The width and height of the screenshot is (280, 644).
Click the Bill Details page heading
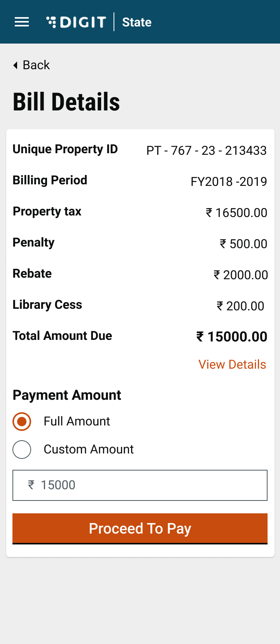pos(66,102)
